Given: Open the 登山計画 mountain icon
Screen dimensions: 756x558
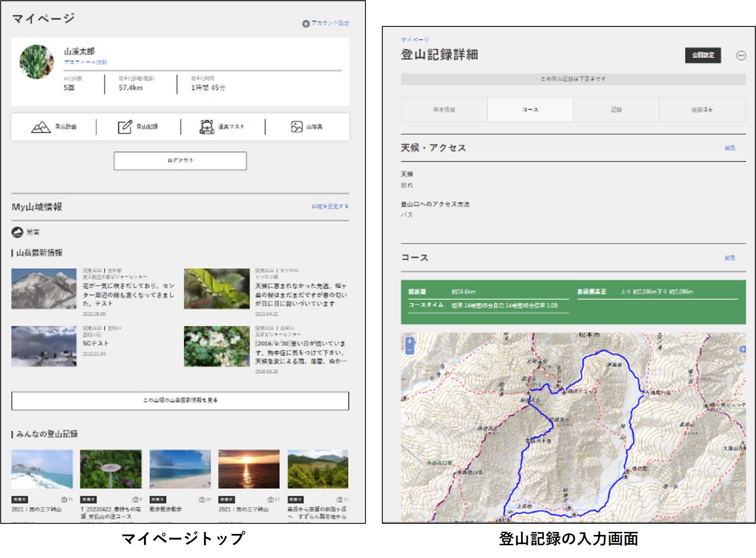Looking at the screenshot, I should [x=41, y=127].
